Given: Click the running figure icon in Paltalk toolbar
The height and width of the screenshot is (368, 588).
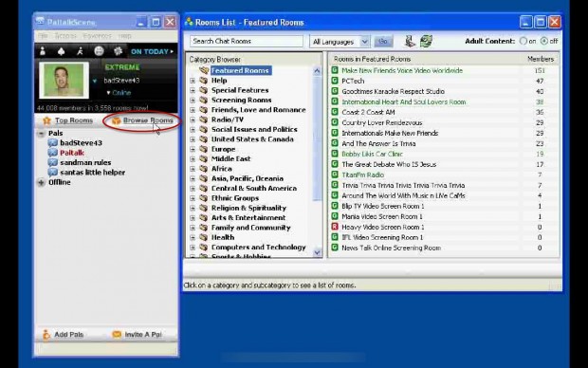Looking at the screenshot, I should (x=80, y=51).
